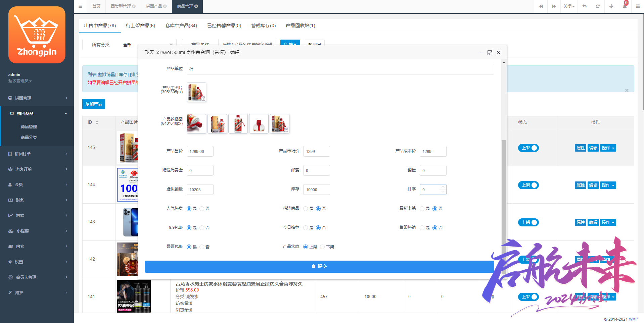This screenshot has height=323, width=644.
Task: Open the 首页 top tab
Action: [x=96, y=6]
